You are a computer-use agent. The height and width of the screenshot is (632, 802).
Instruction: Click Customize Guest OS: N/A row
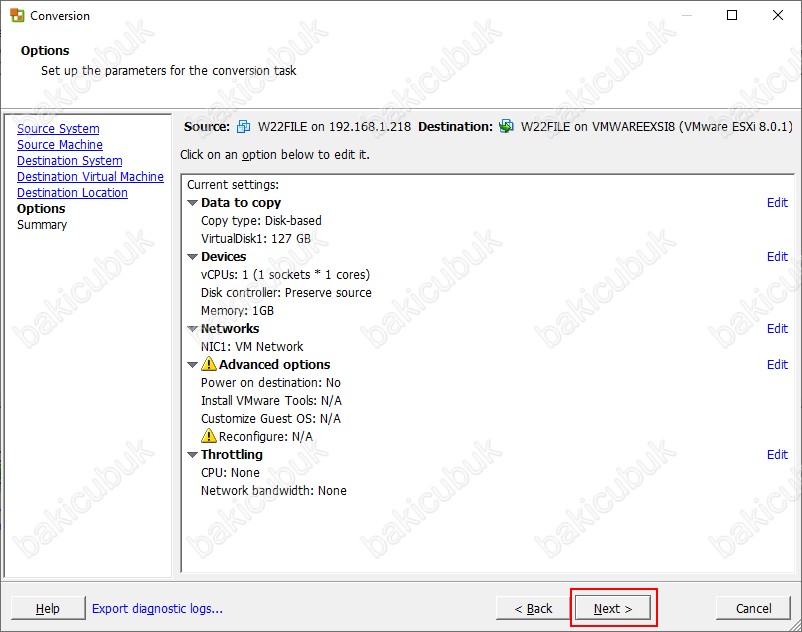(271, 418)
